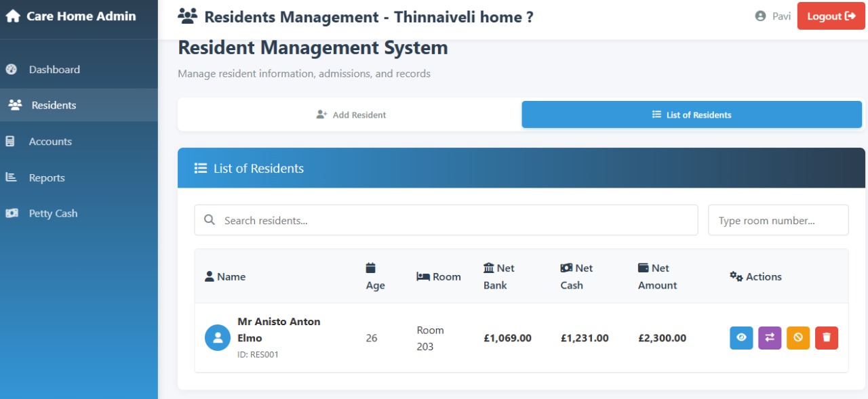Click the residents group icon in page header

click(187, 16)
